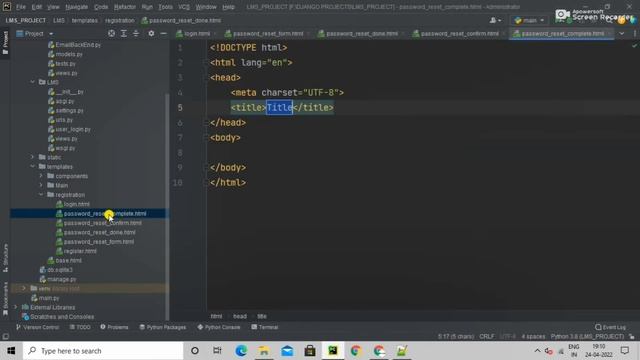Open the File menu
The height and width of the screenshot is (360, 640).
[20, 7]
